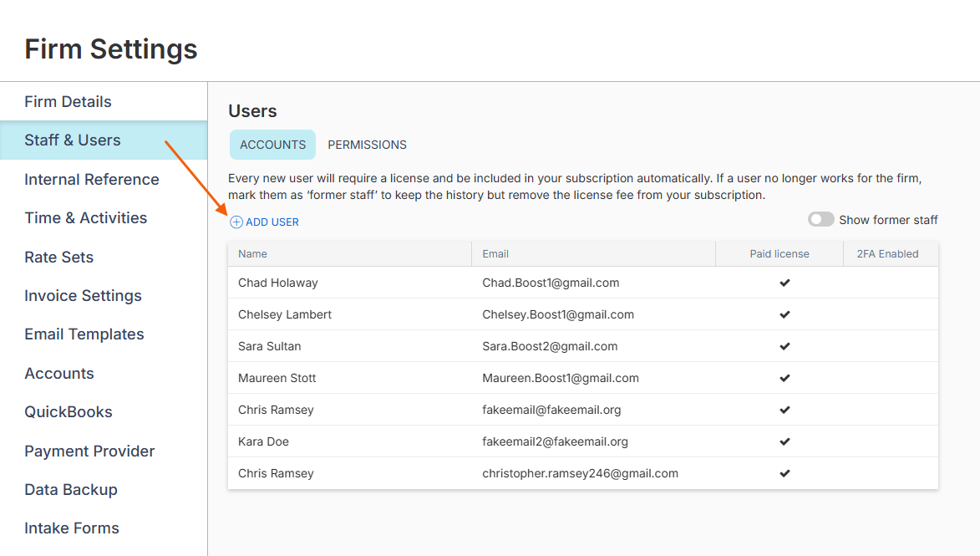Click the Paid license column header

pyautogui.click(x=779, y=254)
